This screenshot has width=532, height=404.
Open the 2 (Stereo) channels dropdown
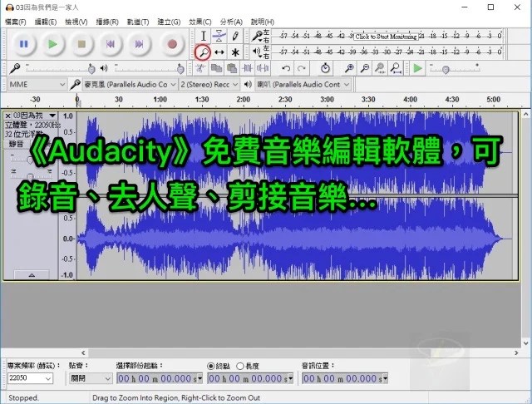(x=209, y=85)
